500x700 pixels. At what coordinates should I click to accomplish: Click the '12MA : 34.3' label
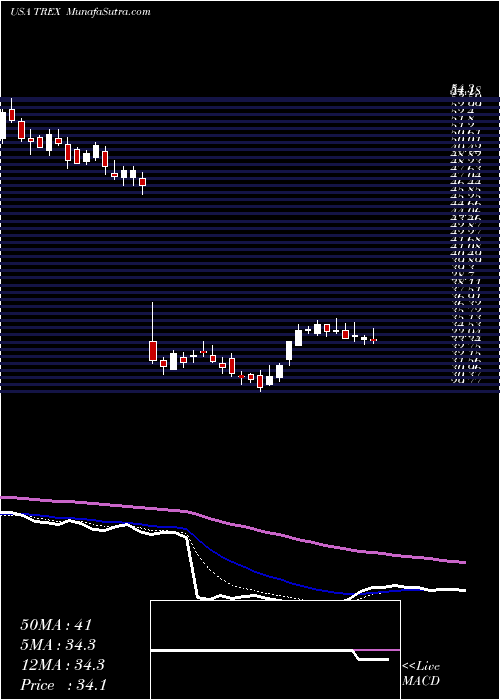point(62,665)
